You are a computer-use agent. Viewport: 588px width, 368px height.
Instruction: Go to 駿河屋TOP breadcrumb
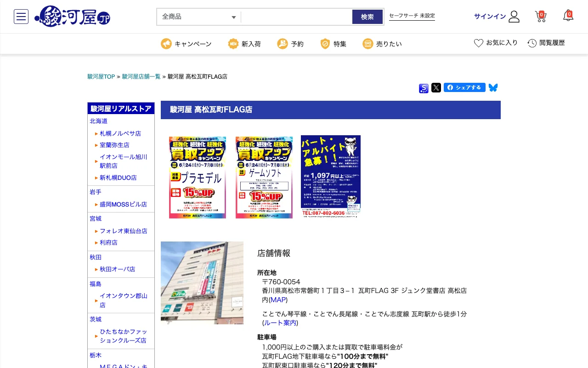tap(101, 76)
